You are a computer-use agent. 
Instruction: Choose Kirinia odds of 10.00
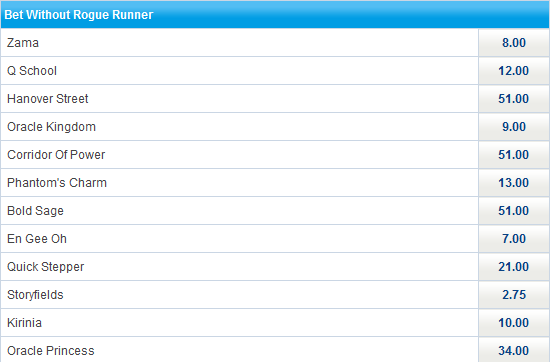point(514,323)
